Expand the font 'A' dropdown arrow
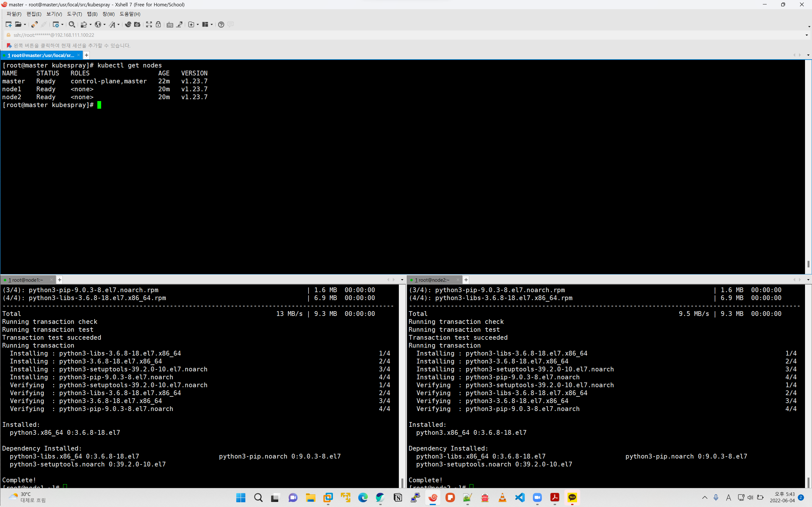The height and width of the screenshot is (507, 812). (119, 24)
